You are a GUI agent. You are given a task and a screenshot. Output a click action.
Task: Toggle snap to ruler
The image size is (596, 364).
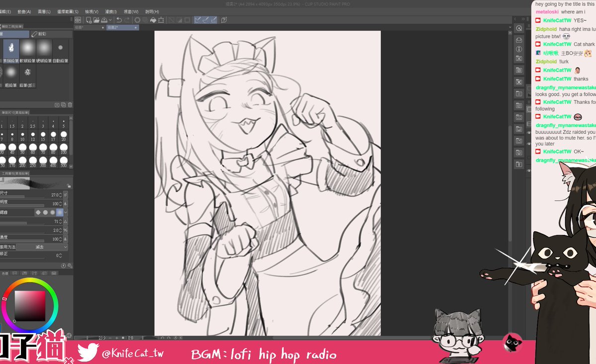[198, 20]
